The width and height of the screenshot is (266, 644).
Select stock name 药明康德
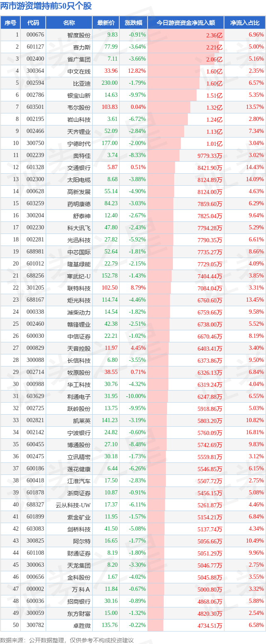click(x=79, y=204)
